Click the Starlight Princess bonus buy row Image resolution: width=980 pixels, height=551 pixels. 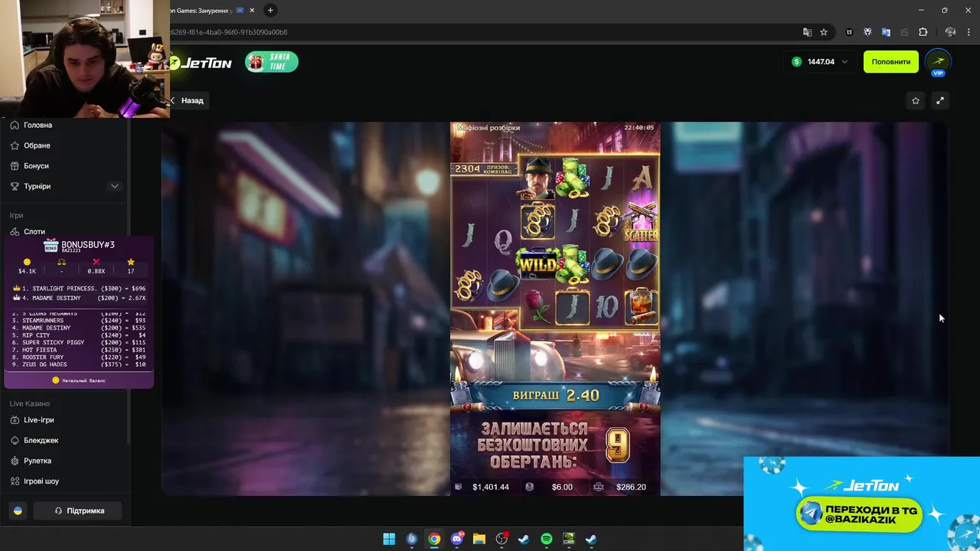[79, 289]
